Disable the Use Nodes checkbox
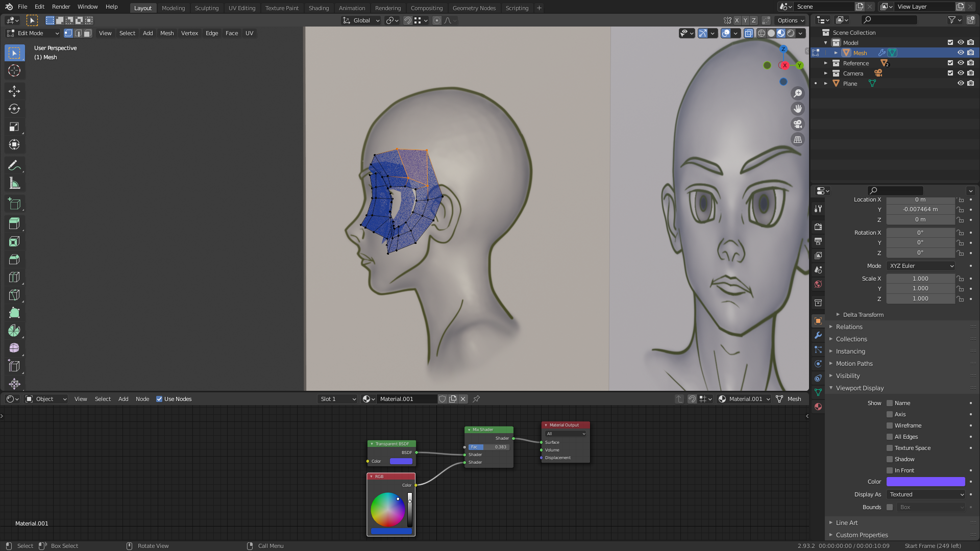 coord(159,399)
